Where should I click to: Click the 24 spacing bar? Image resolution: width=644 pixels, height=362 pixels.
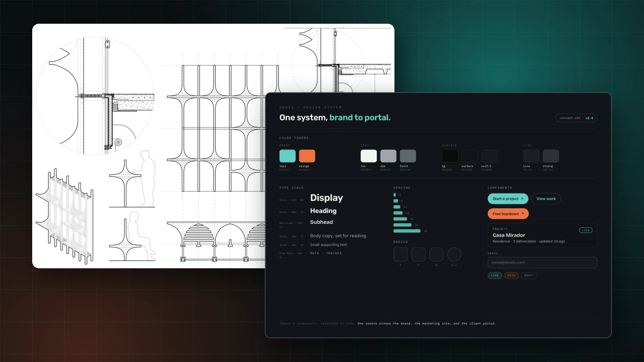click(x=400, y=219)
